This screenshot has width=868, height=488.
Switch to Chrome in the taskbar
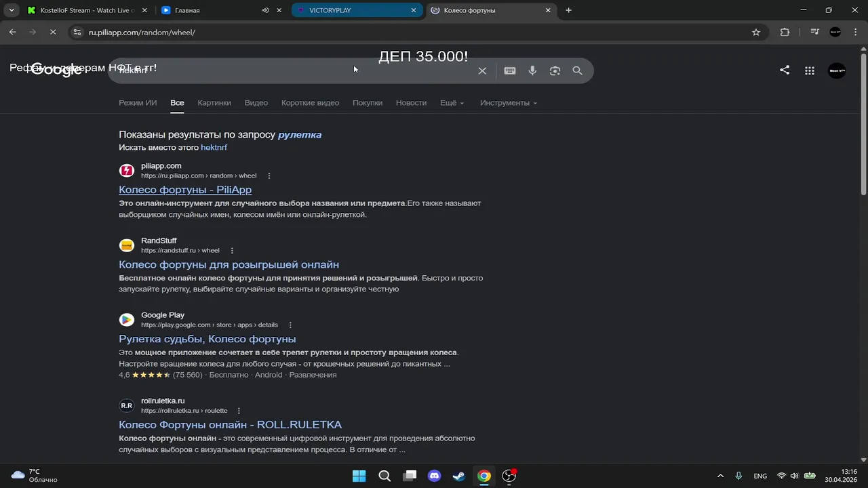coord(484,476)
